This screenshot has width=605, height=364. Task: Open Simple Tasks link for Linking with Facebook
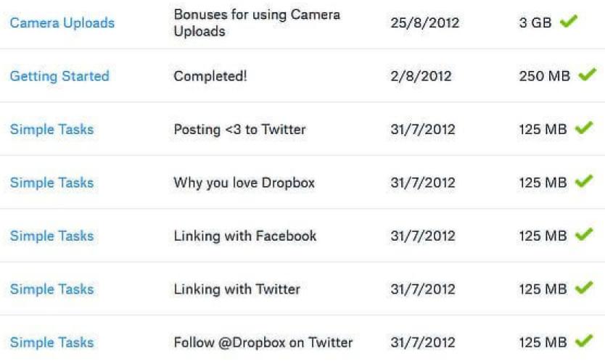tap(52, 236)
